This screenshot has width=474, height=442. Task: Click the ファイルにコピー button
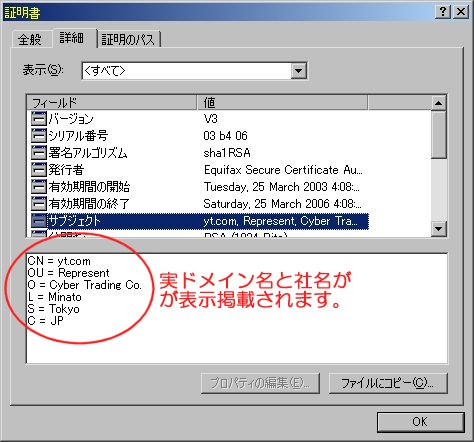pos(388,383)
